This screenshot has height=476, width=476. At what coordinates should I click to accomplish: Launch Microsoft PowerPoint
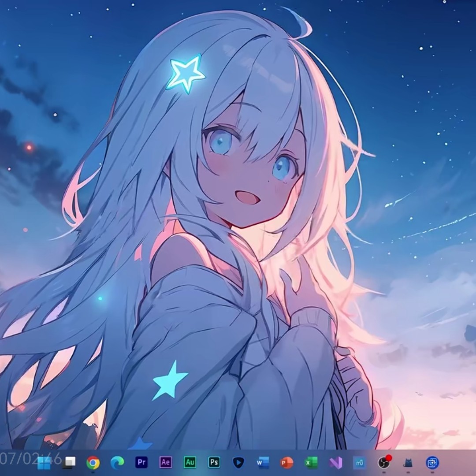pyautogui.click(x=287, y=462)
